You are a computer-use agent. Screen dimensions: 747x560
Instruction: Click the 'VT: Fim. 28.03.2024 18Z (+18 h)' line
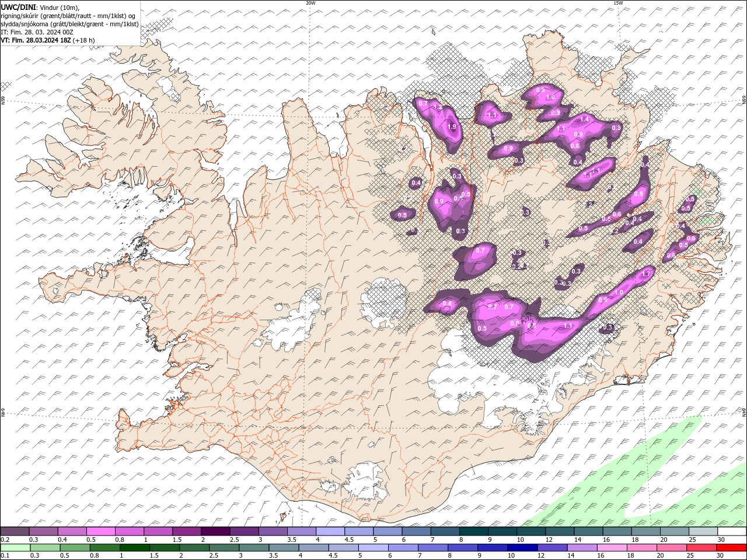(48, 40)
